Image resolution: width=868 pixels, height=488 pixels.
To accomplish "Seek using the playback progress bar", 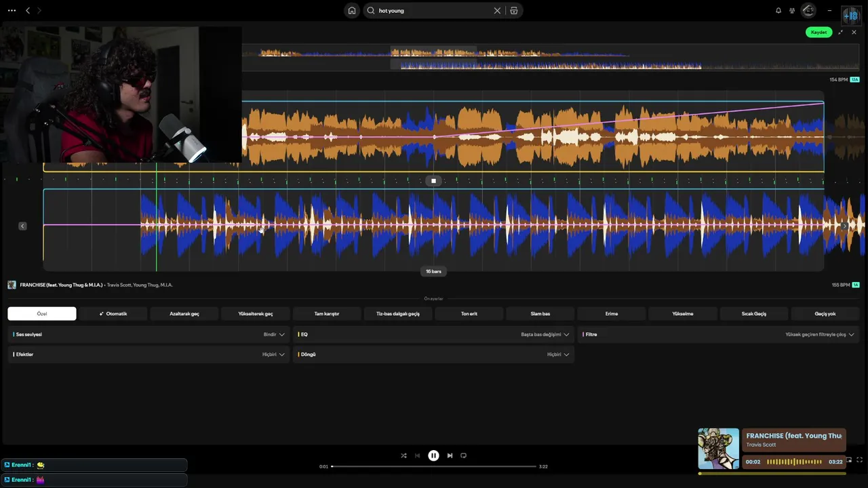I will 433,466.
